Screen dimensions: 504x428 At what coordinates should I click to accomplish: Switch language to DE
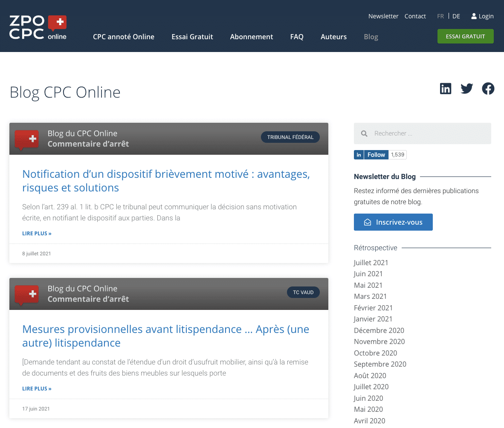(x=456, y=16)
